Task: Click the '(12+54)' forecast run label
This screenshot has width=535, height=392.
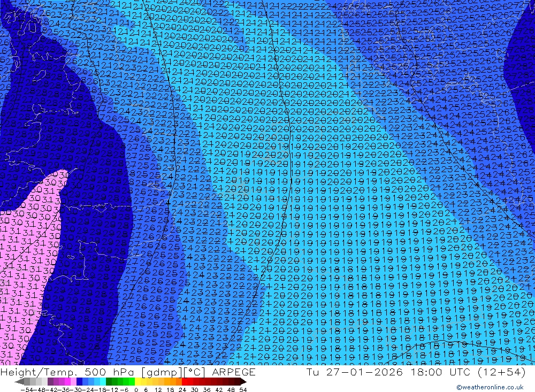Action: pyautogui.click(x=501, y=372)
